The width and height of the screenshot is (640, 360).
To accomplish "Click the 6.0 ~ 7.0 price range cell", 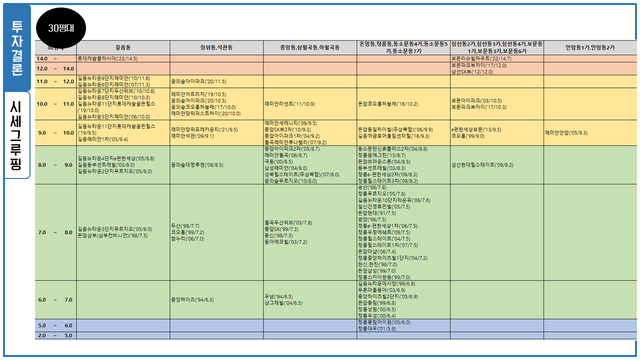I will click(56, 300).
